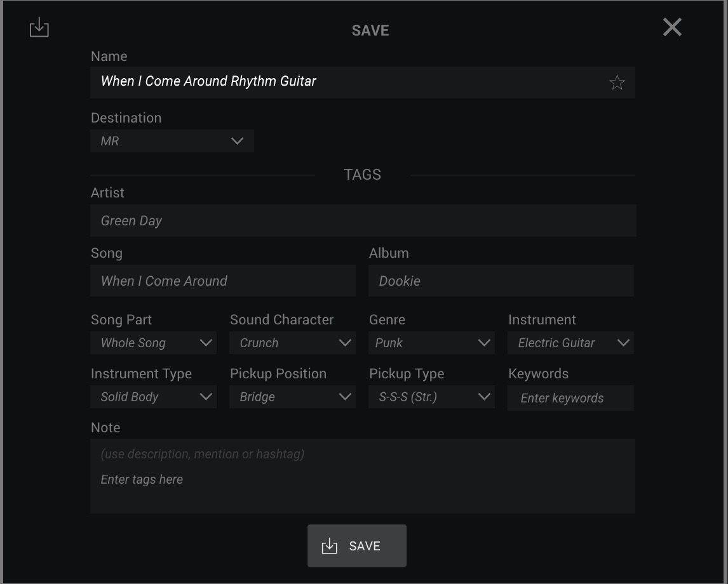The image size is (728, 584).
Task: Click the chevron arrow on Destination dropdown
Action: click(x=238, y=141)
